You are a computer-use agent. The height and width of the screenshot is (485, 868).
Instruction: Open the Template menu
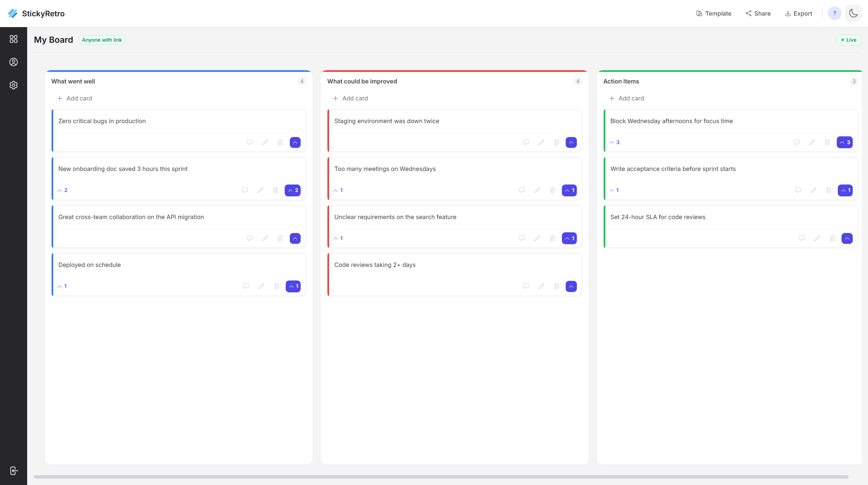pos(714,14)
